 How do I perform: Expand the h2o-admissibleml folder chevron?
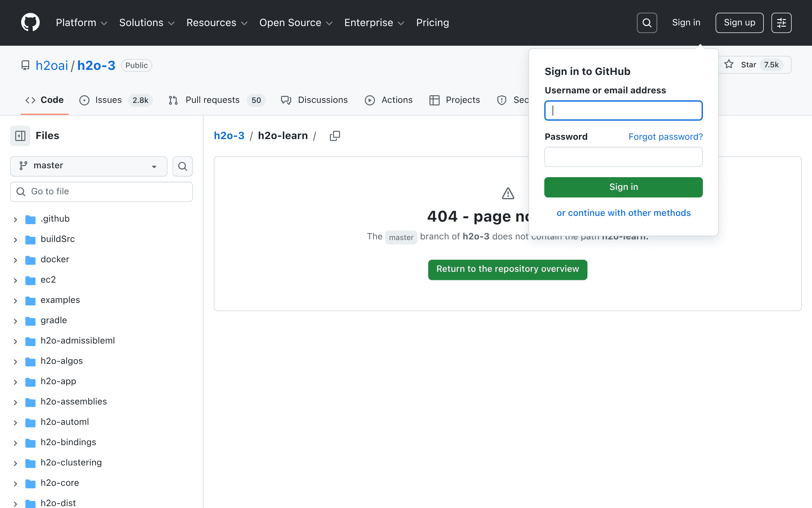point(16,341)
